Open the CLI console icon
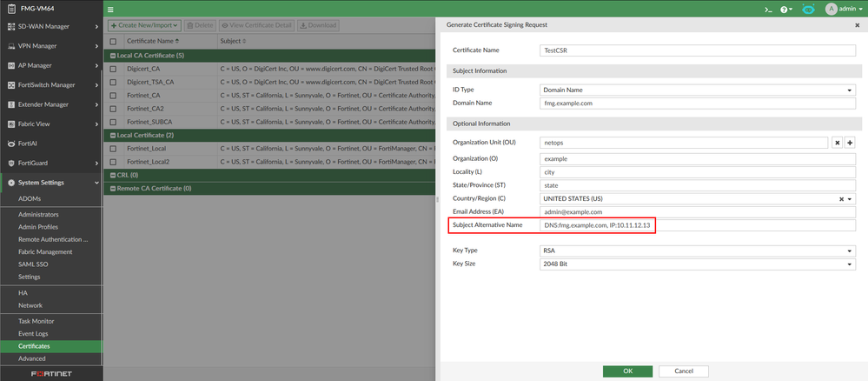868x381 pixels. [x=768, y=9]
